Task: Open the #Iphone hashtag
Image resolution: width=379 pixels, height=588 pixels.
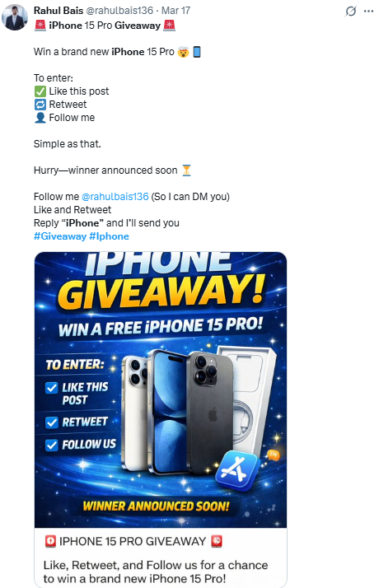Action: 109,236
